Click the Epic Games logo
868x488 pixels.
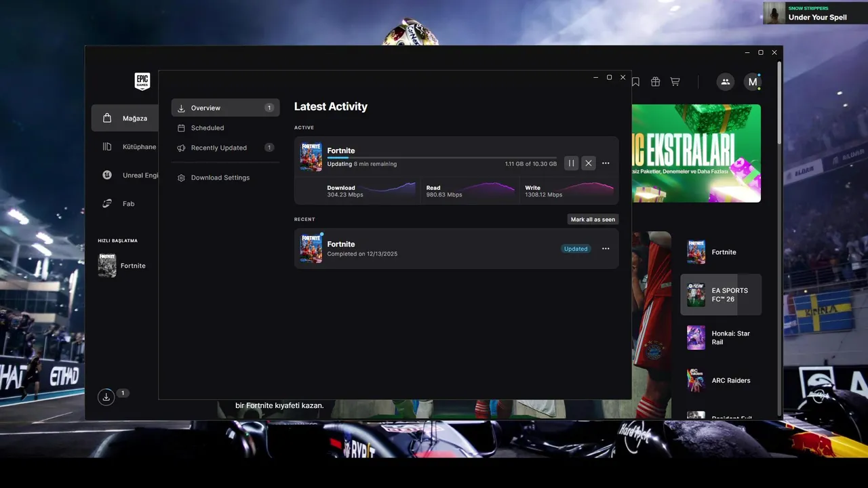(x=142, y=81)
